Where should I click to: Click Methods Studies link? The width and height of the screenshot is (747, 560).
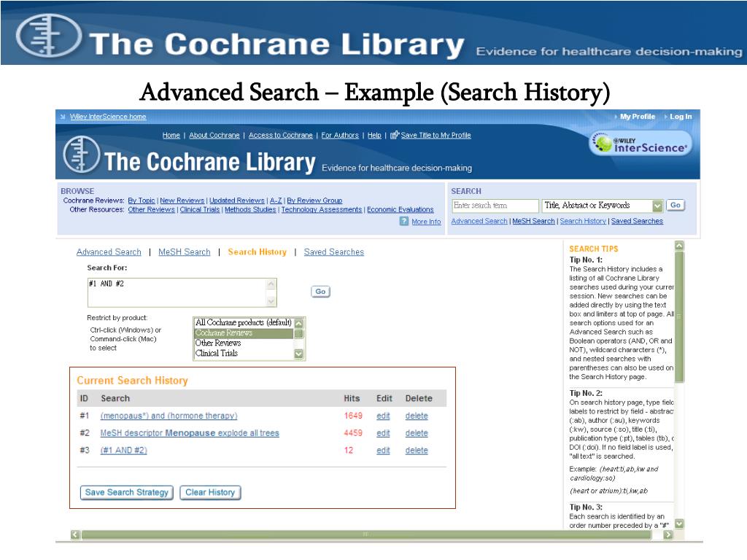click(250, 209)
